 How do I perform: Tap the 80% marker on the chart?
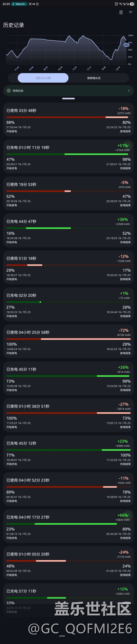126,45
